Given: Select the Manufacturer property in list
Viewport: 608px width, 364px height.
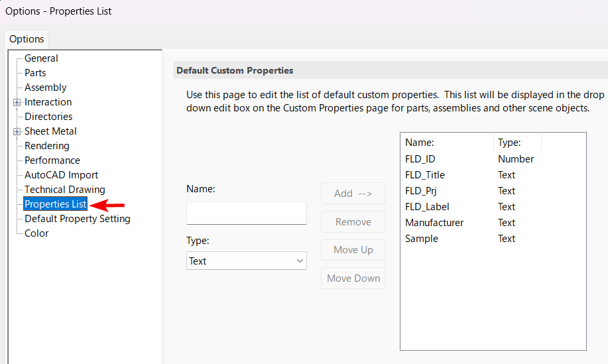Looking at the screenshot, I should click(434, 223).
